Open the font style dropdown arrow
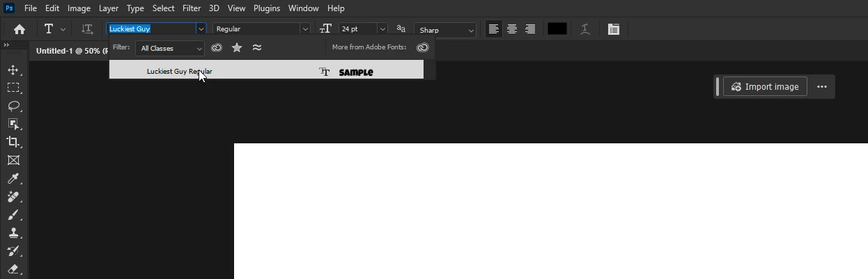This screenshot has width=868, height=279. click(x=304, y=29)
